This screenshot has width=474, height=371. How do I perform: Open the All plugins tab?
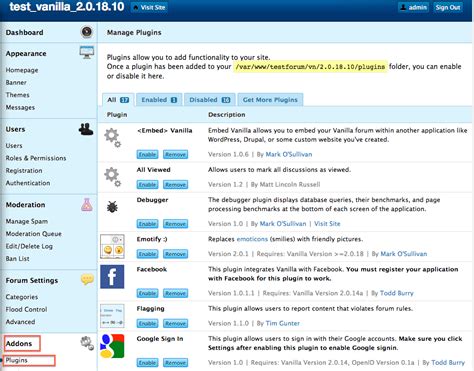118,100
